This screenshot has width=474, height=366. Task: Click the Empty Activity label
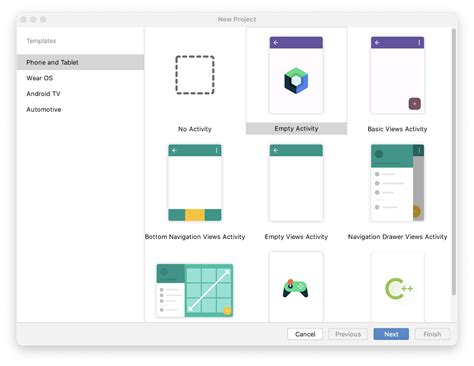pos(296,129)
